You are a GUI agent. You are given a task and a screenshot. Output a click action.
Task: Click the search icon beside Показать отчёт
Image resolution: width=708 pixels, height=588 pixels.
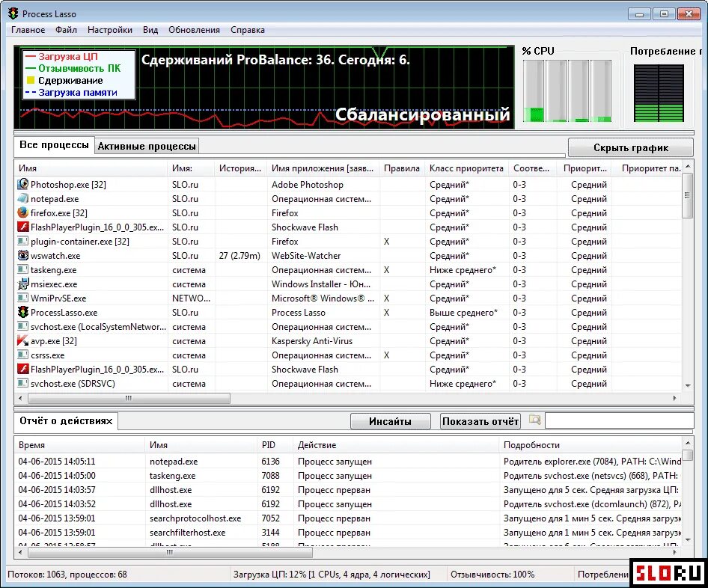click(x=534, y=420)
